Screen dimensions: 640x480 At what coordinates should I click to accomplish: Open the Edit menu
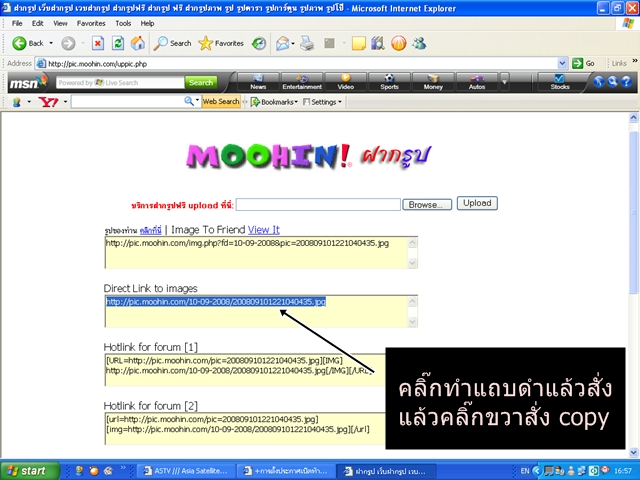tap(38, 23)
